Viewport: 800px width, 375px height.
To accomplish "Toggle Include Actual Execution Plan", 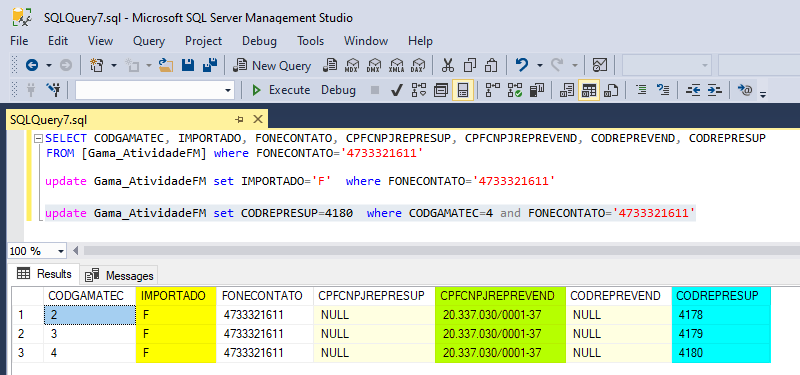I will [492, 90].
